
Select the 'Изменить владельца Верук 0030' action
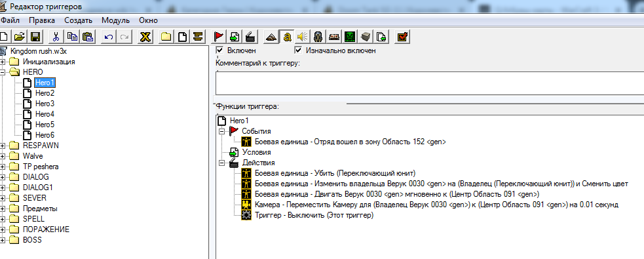pyautogui.click(x=442, y=184)
